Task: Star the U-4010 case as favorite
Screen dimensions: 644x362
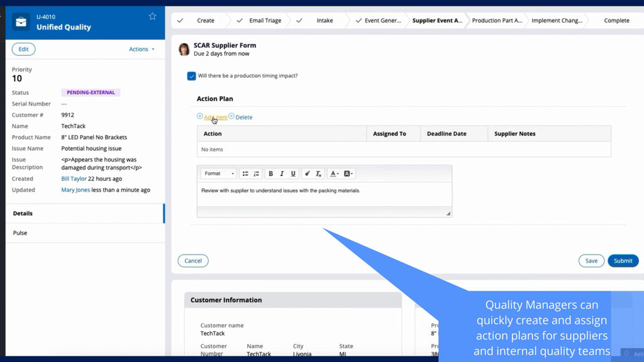Action: 152,16
